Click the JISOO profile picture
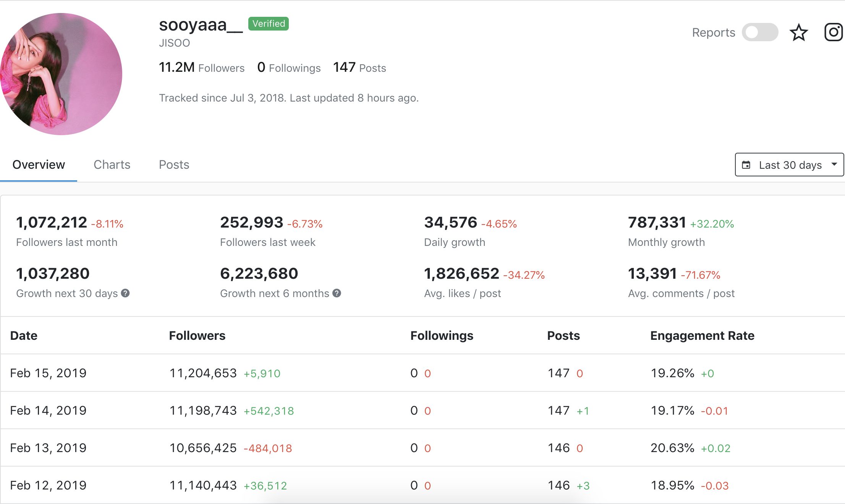Screen dimensions: 845x504 61,74
